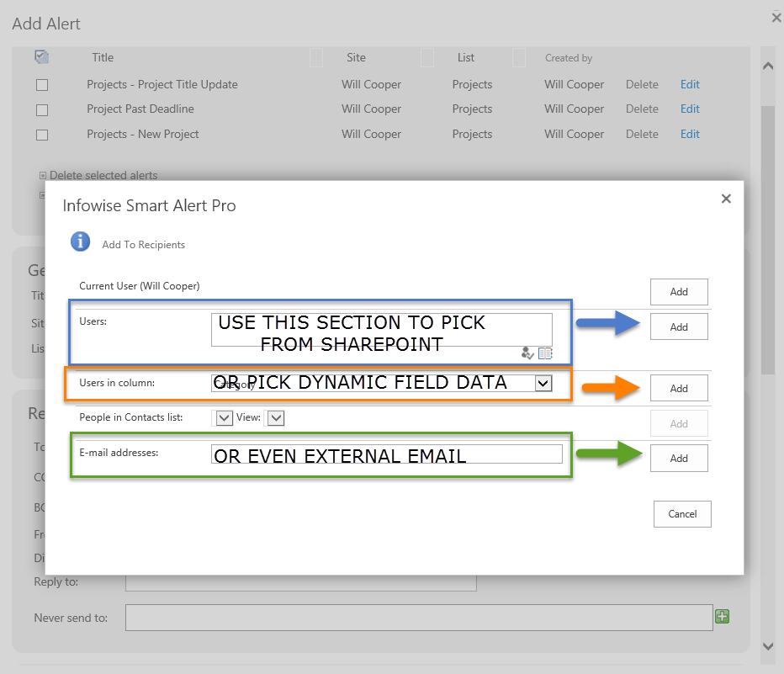Click Delete selected alerts link
Viewport: 784px width, 674px height.
click(103, 176)
